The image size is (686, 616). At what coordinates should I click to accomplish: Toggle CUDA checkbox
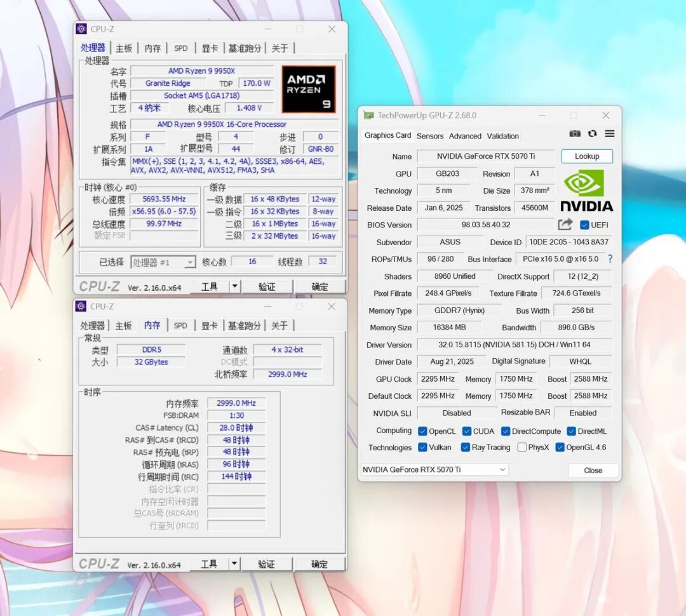pyautogui.click(x=466, y=431)
